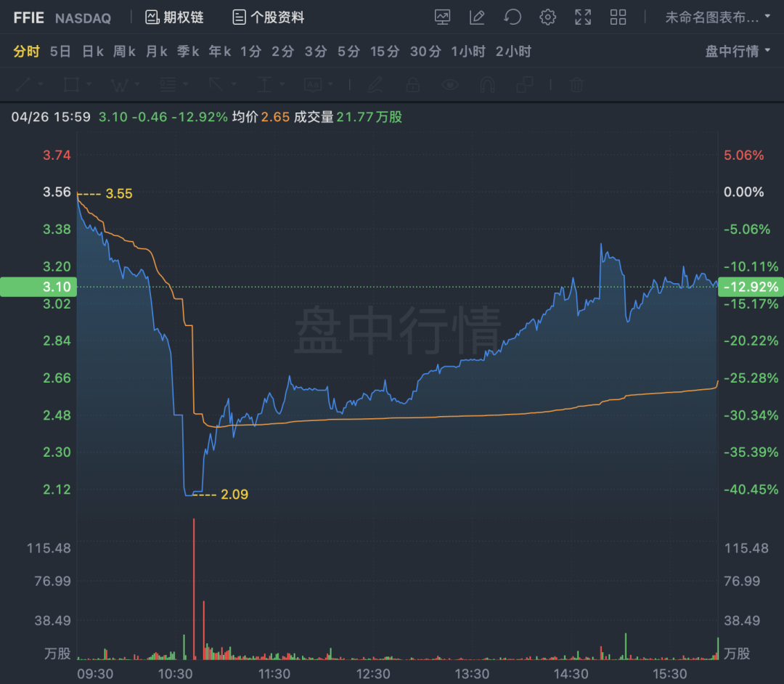This screenshot has height=684, width=784.
Task: Click the refresh chart icon
Action: tap(512, 17)
